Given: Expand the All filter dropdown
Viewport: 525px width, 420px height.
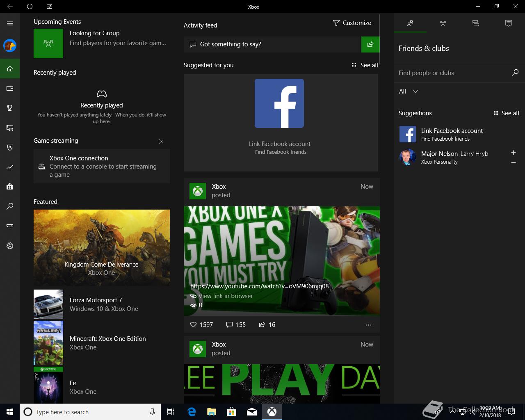Looking at the screenshot, I should (x=409, y=91).
